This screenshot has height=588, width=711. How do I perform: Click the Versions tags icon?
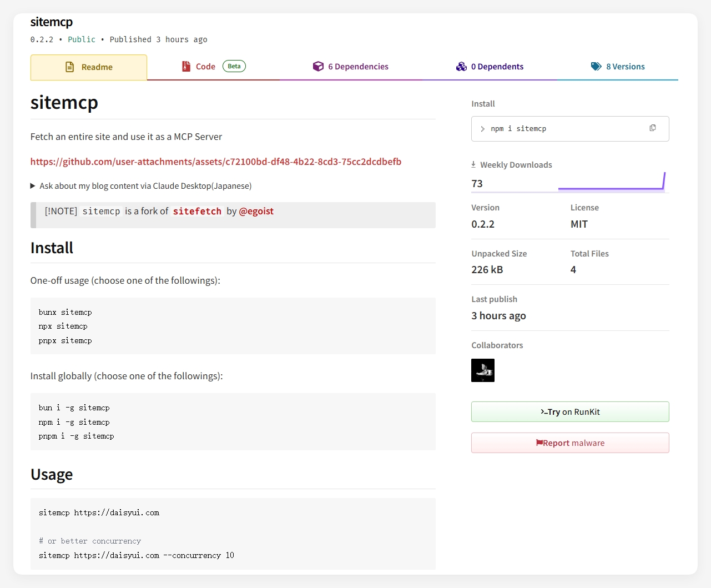click(x=596, y=67)
